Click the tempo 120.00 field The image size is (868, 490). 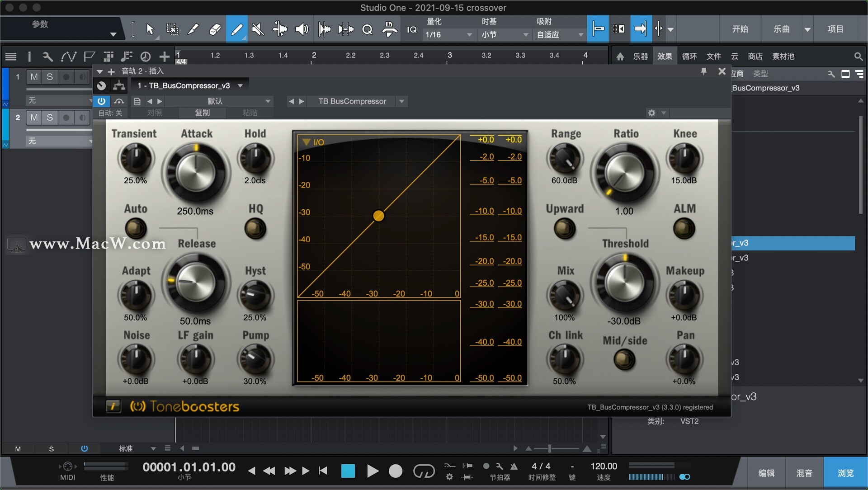pos(604,466)
